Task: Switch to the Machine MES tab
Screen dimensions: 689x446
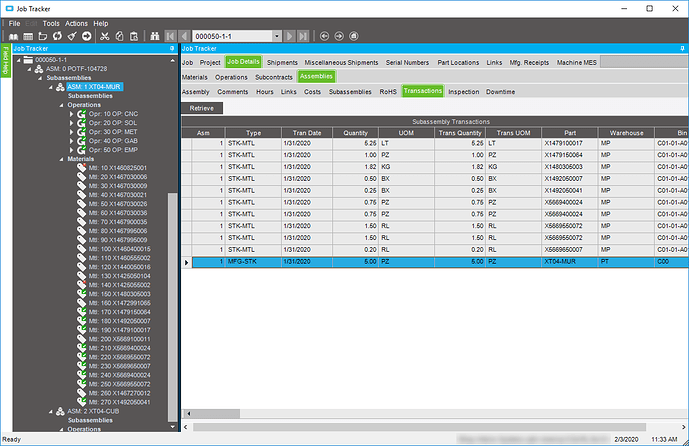Action: click(x=577, y=63)
